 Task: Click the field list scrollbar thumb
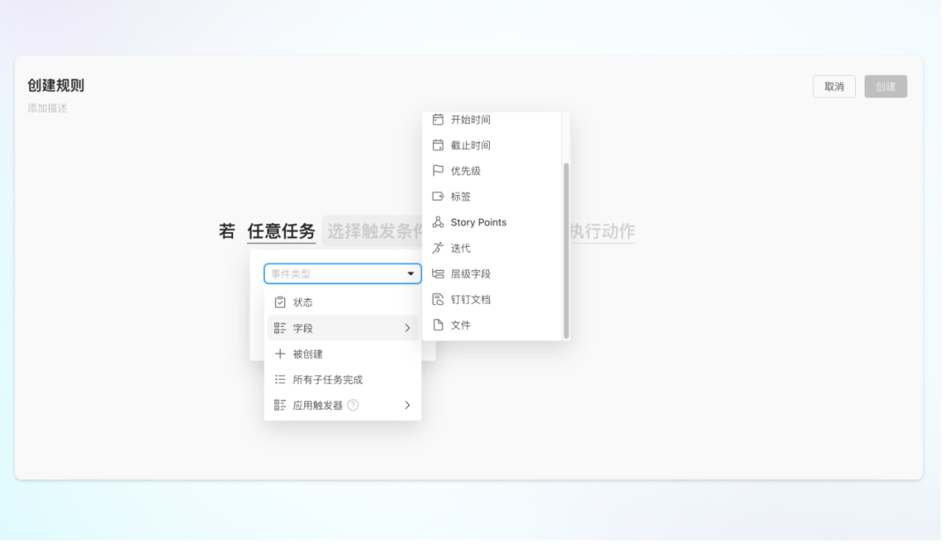[x=566, y=250]
